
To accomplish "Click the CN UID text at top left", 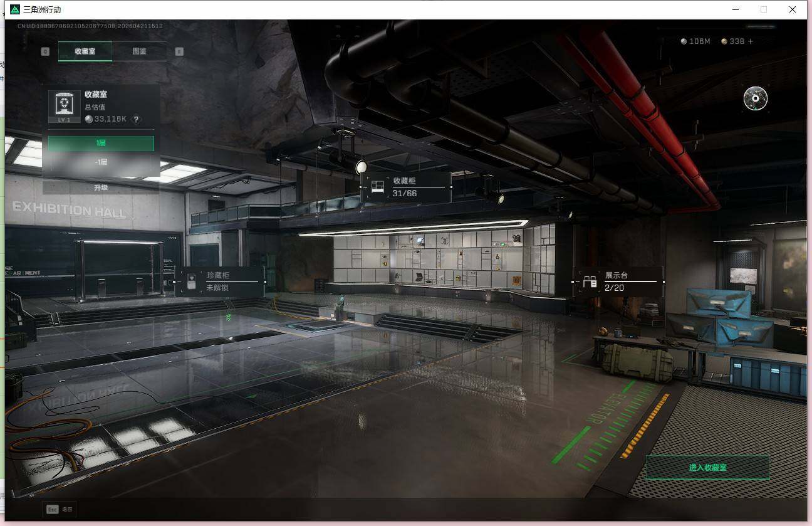I will [90, 26].
